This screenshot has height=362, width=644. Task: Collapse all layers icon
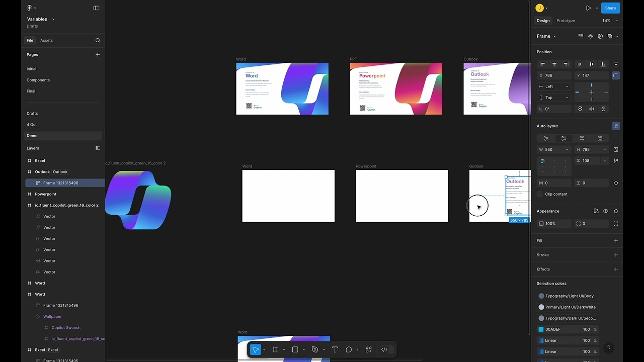(x=98, y=148)
